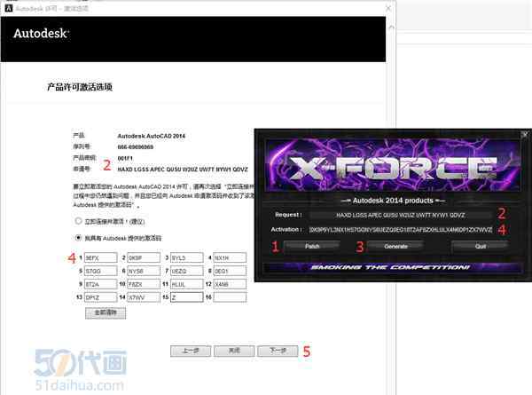This screenshot has height=395, width=532.
Task: Click activation code field number 13
Action: click(101, 297)
